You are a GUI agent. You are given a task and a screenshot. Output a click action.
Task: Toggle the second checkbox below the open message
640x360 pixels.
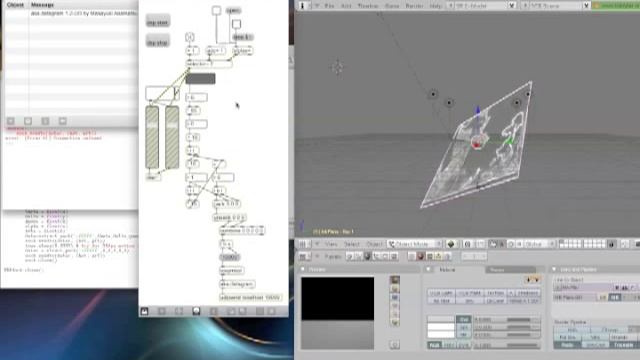point(236,24)
